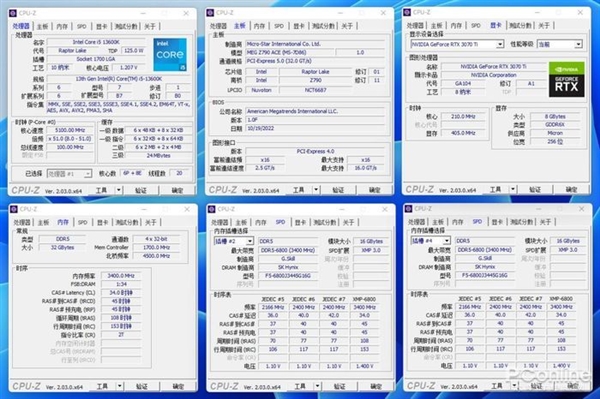This screenshot has height=399, width=600.
Task: Switch to 内存 tab in processor window
Action: coord(62,26)
